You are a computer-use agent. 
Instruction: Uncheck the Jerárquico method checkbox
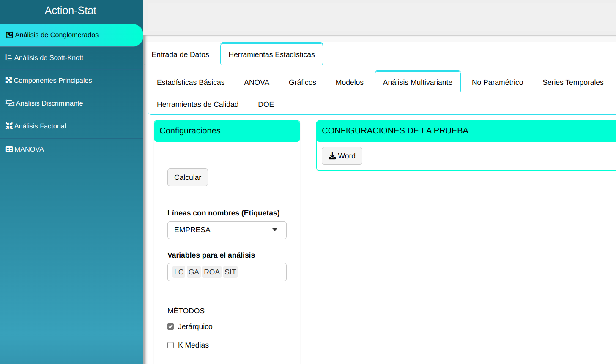click(171, 326)
